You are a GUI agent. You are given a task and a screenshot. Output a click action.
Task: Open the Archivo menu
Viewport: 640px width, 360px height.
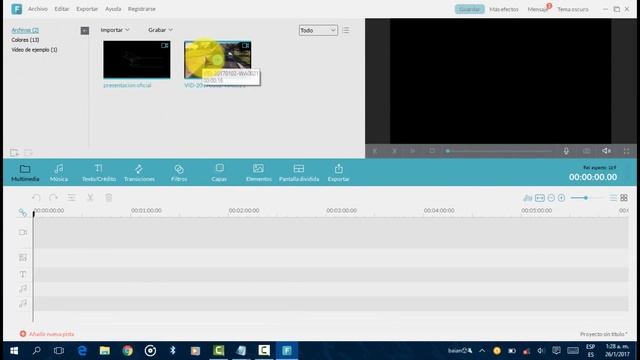coord(38,9)
